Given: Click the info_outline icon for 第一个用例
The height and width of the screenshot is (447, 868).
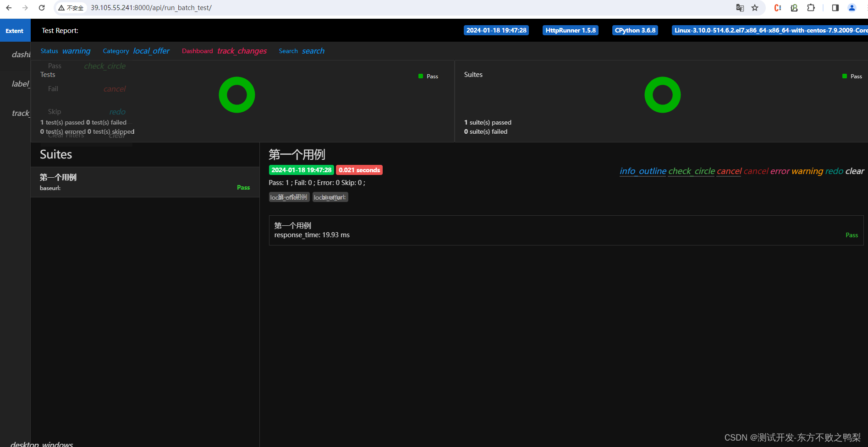Looking at the screenshot, I should [643, 171].
